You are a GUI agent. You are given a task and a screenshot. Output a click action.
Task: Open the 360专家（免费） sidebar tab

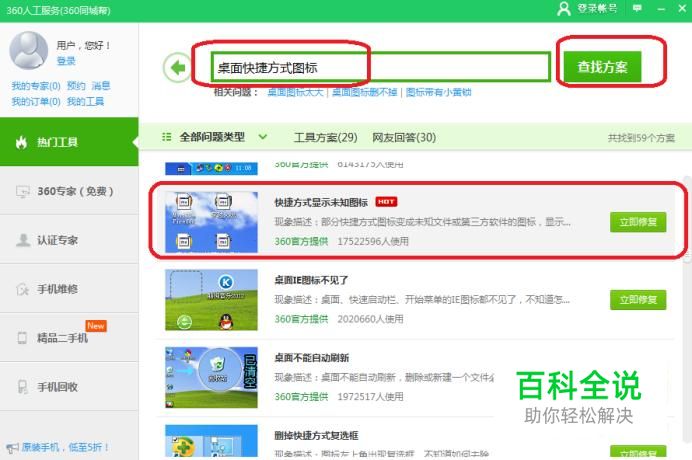click(69, 191)
